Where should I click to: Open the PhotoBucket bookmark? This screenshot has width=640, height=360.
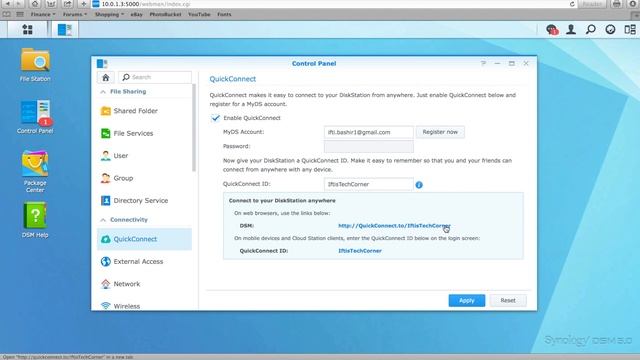coord(165,14)
